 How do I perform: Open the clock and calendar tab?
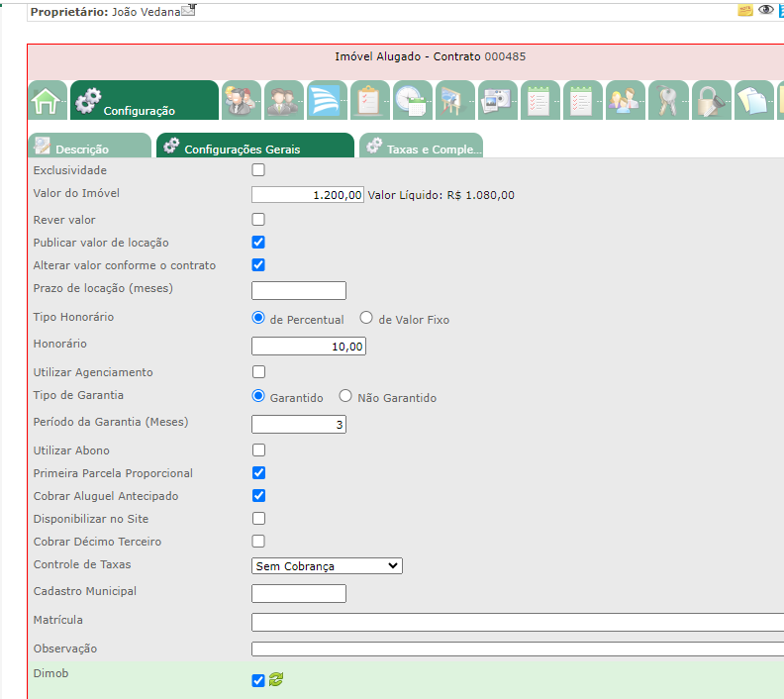point(412,100)
